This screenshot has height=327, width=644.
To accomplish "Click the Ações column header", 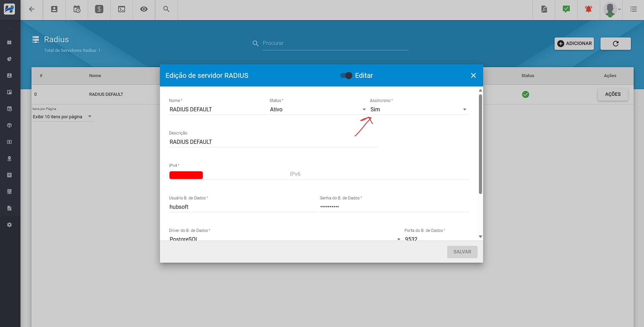I will [610, 76].
